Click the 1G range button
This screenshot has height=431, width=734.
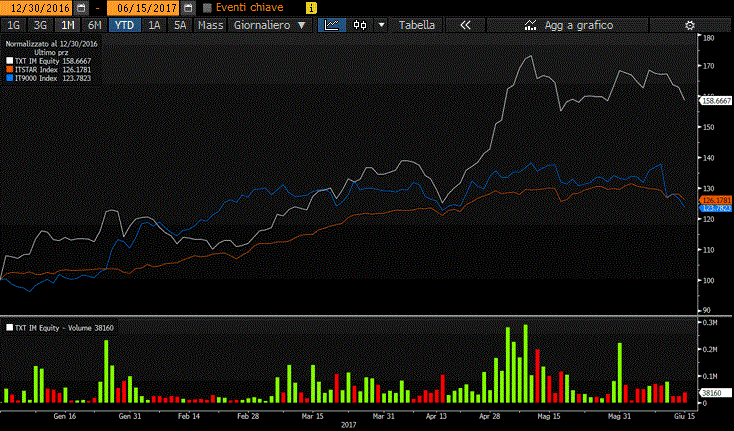pyautogui.click(x=14, y=24)
